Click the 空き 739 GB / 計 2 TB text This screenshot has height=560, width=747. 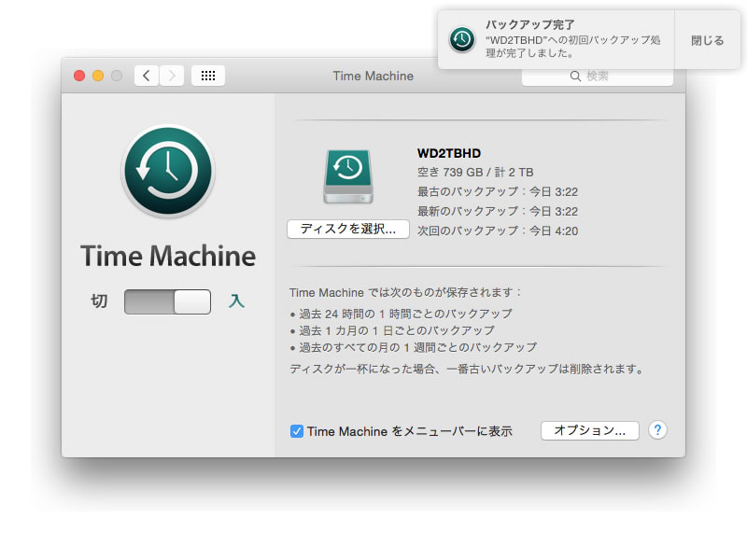[475, 173]
